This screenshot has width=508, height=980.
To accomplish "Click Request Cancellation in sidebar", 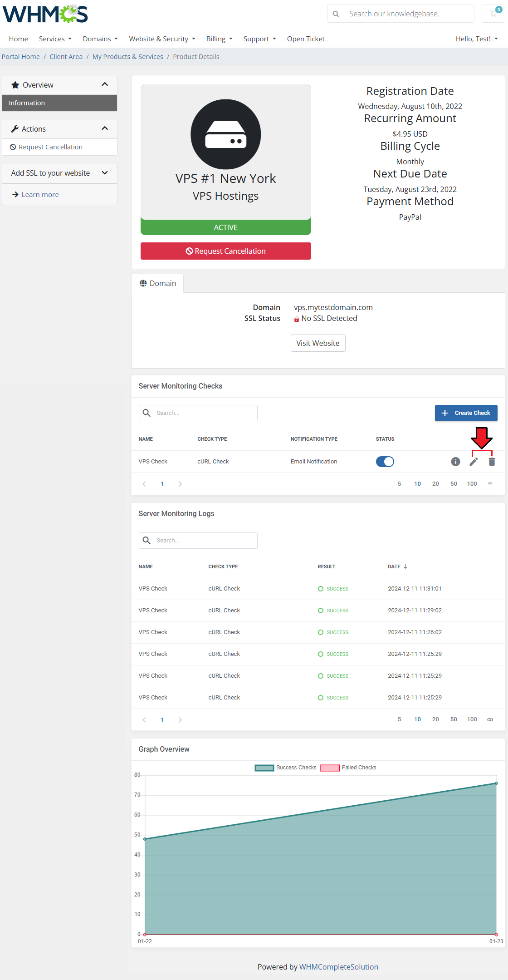I will tap(59, 147).
